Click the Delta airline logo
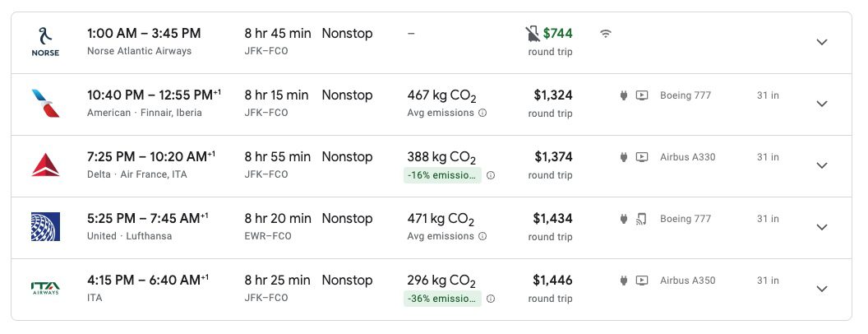The height and width of the screenshot is (334, 868). (45, 165)
